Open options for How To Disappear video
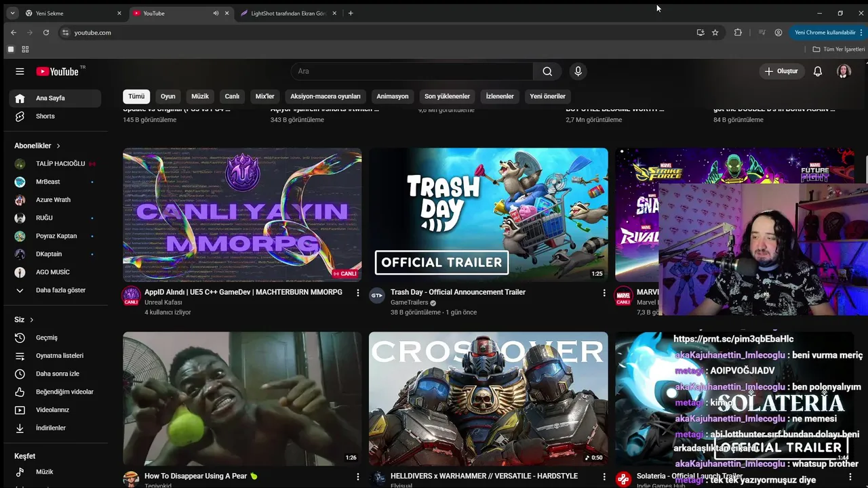Image resolution: width=868 pixels, height=488 pixels. (358, 476)
